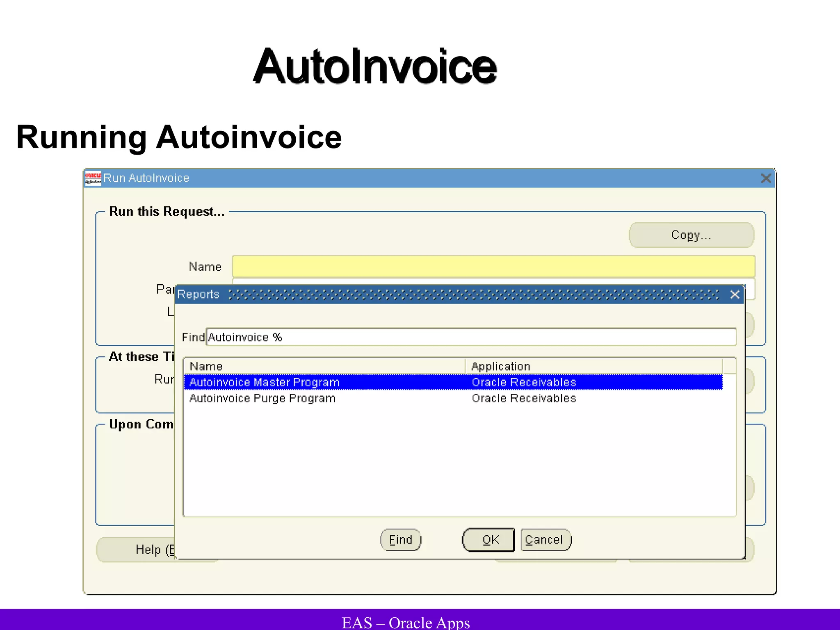The height and width of the screenshot is (630, 840).
Task: Select the Autoinvoice Purge Program row
Action: point(453,398)
